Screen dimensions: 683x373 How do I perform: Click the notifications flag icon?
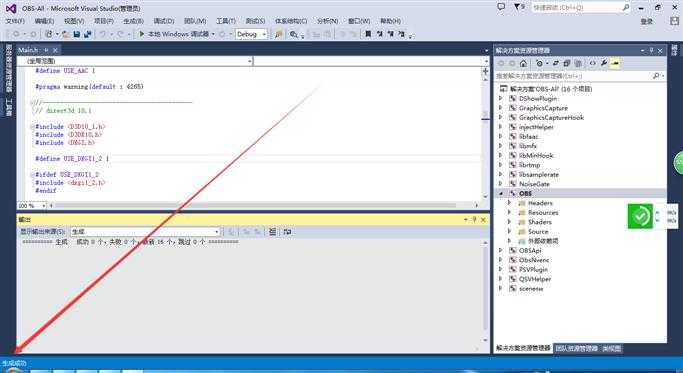point(517,7)
